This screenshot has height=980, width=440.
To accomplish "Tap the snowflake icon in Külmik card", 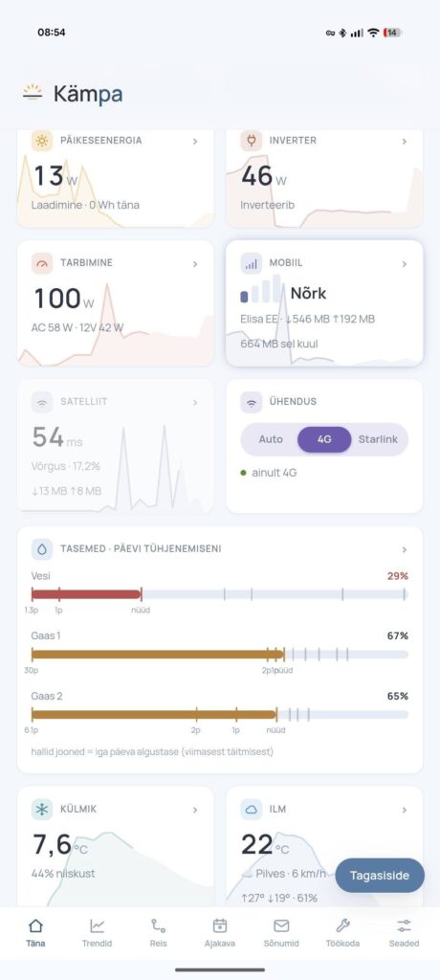I will (x=42, y=810).
